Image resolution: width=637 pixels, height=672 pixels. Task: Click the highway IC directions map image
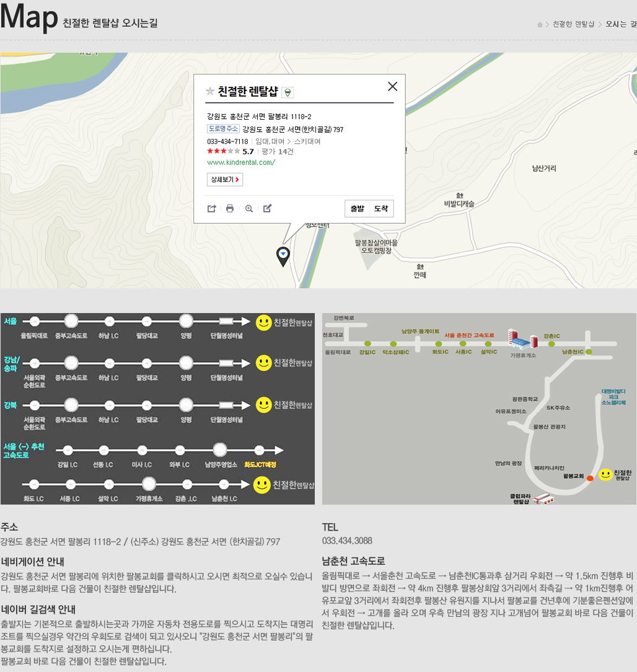pos(479,409)
